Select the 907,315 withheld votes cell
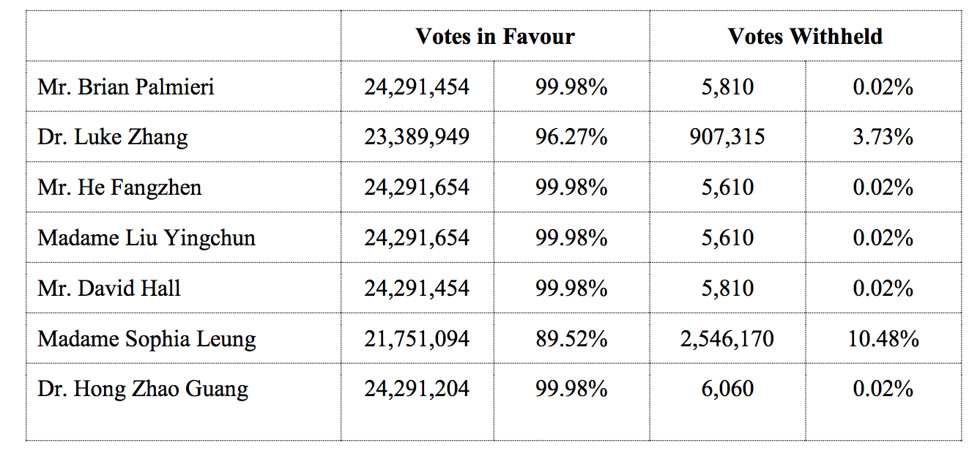This screenshot has height=473, width=980. (727, 137)
